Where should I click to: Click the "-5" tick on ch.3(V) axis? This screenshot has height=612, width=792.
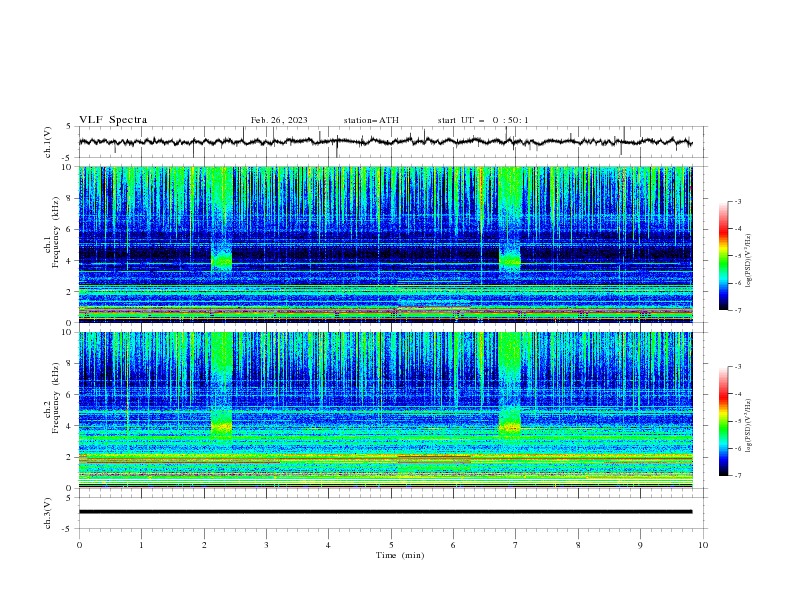(68, 529)
